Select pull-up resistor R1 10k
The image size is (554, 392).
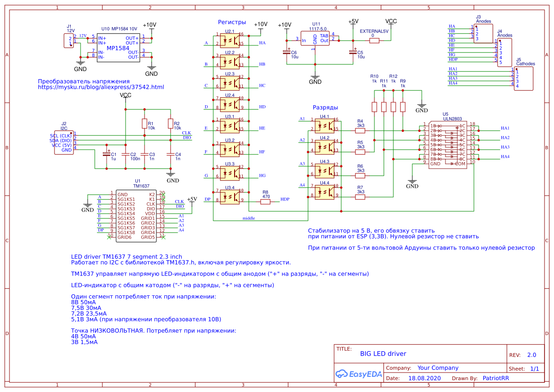[145, 125]
